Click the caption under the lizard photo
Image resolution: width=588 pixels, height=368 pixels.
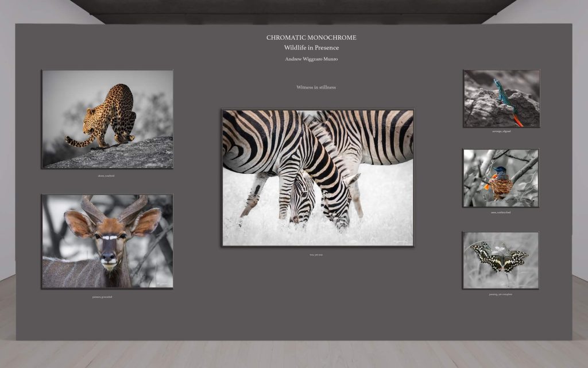point(501,131)
